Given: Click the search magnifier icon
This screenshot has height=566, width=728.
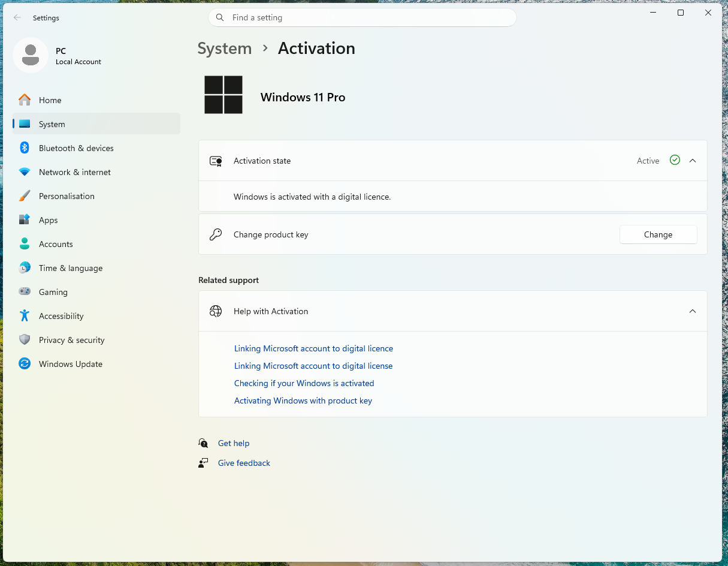Looking at the screenshot, I should point(220,17).
